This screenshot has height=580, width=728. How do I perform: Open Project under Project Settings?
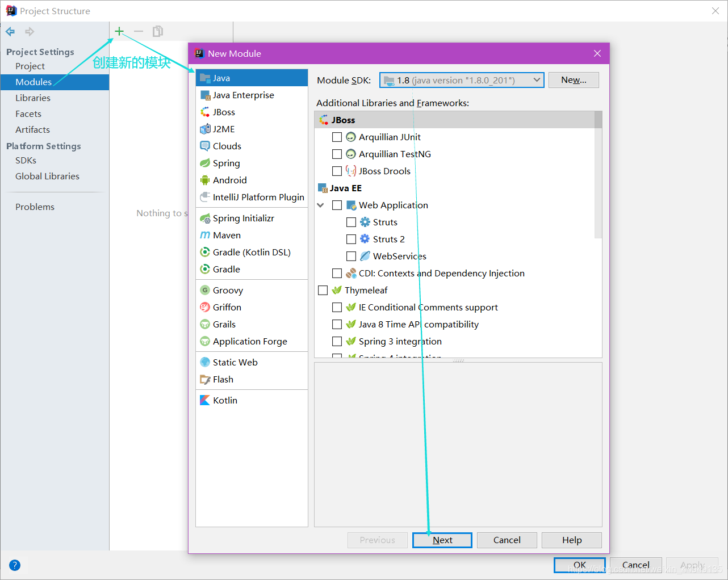30,66
